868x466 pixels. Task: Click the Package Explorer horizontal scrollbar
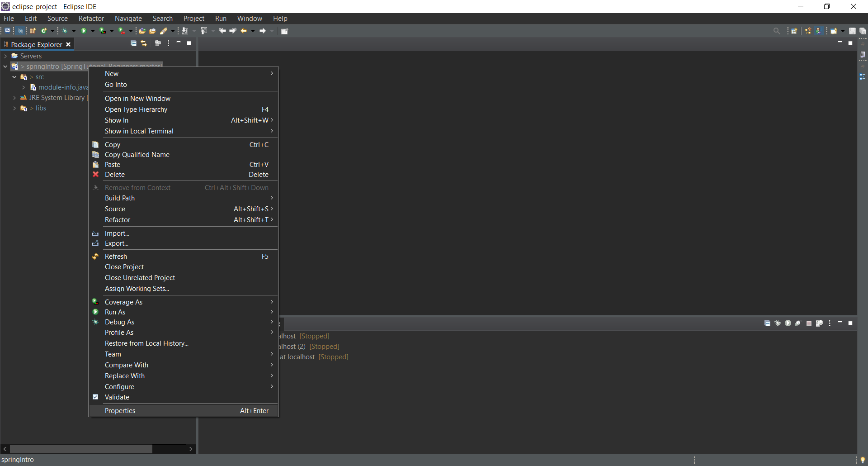(81, 449)
